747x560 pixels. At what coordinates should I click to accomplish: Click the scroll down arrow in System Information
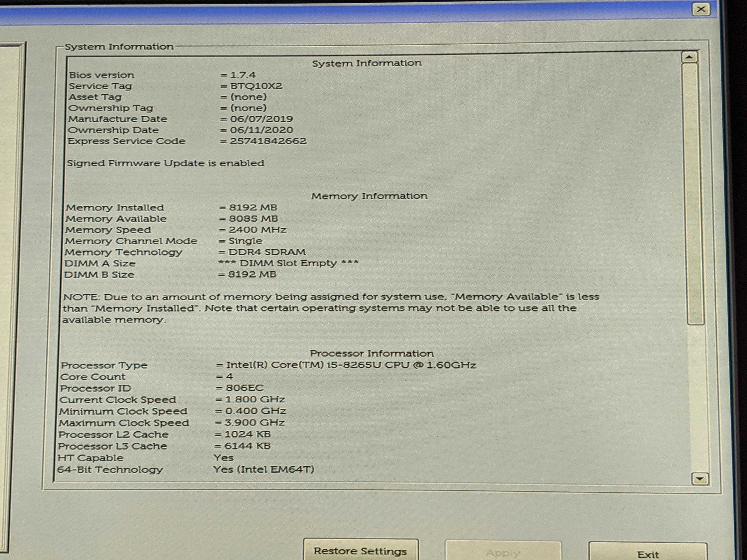point(700,478)
